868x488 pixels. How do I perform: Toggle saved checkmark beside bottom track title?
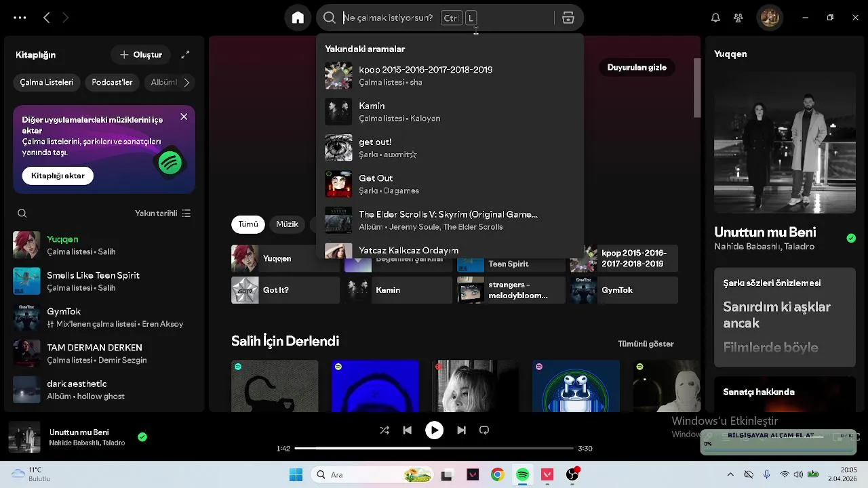point(142,437)
